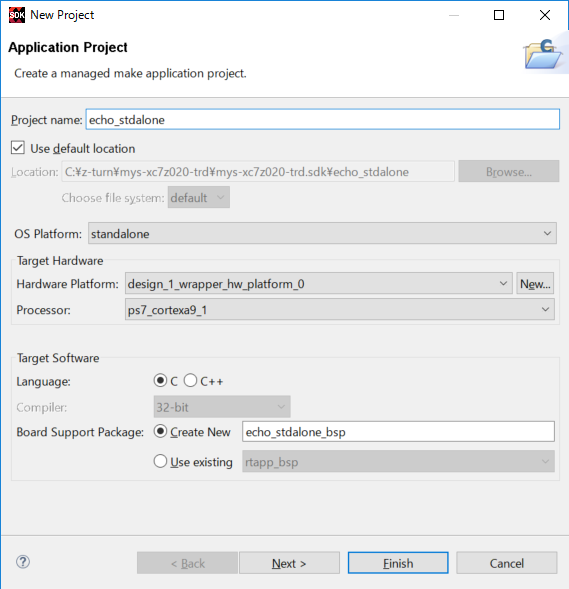569x589 pixels.
Task: Select Create New BSP radio option
Action: click(160, 431)
